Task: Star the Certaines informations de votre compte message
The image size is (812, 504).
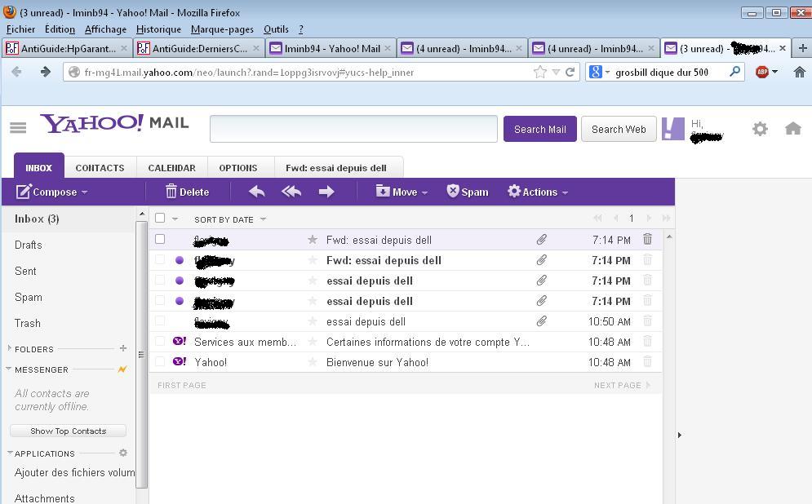Action: (x=313, y=342)
